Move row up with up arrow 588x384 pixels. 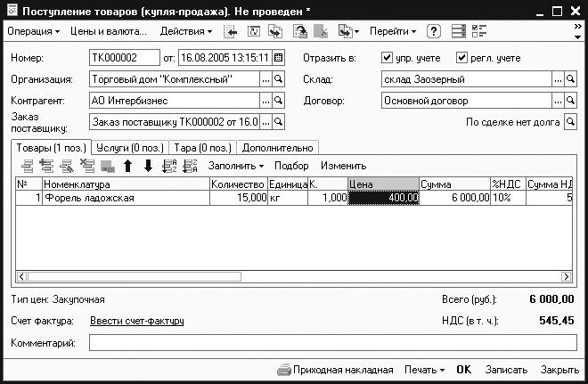point(128,166)
